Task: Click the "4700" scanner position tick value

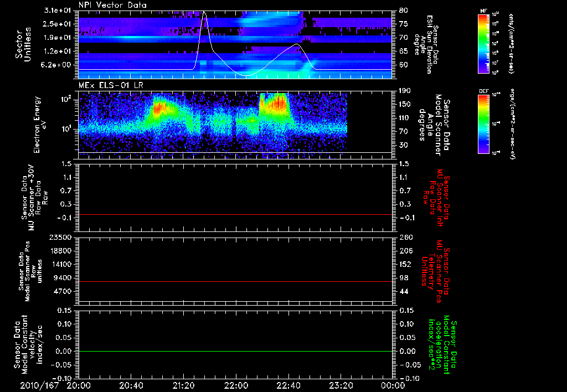Action: click(x=62, y=291)
